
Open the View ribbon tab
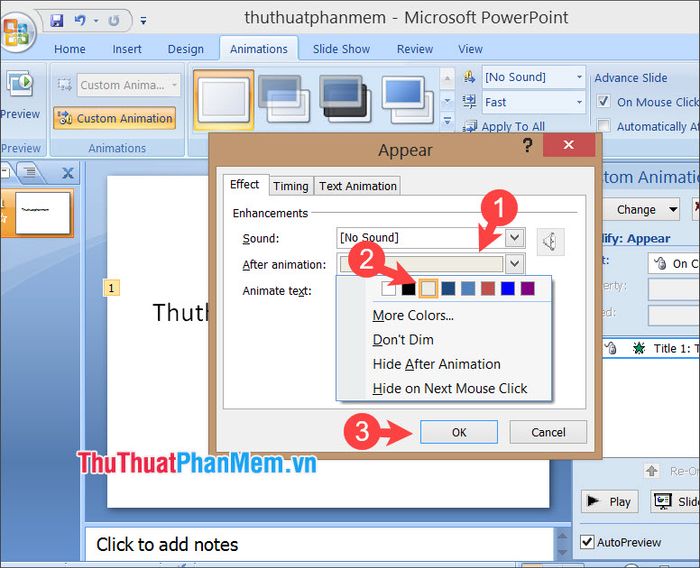[x=470, y=49]
